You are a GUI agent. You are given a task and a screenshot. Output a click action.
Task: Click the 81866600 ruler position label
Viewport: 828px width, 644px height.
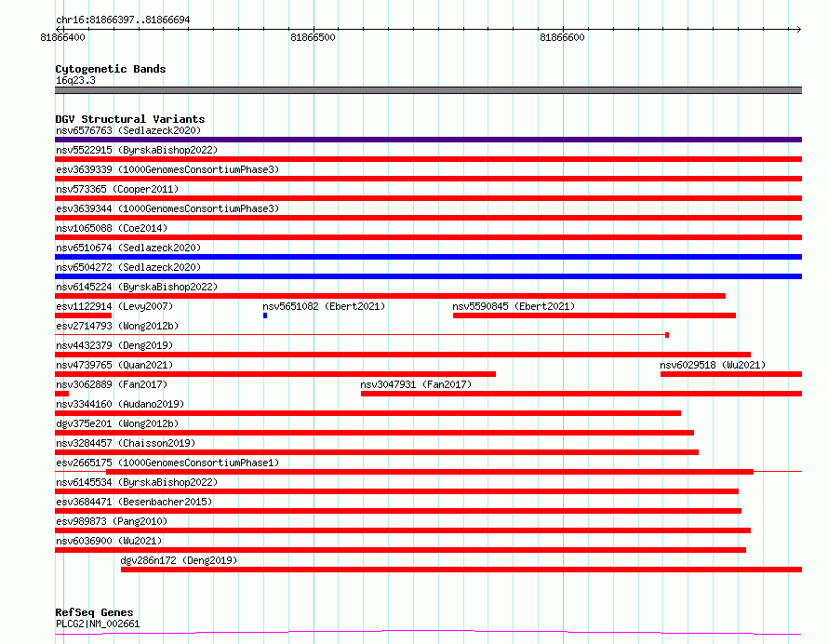562,37
